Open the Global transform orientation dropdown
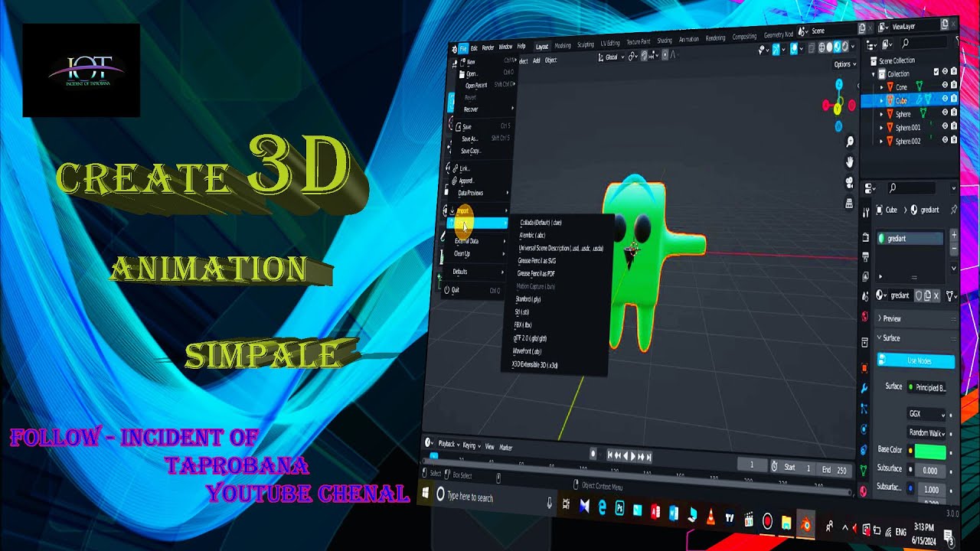The height and width of the screenshot is (551, 980). (x=610, y=57)
